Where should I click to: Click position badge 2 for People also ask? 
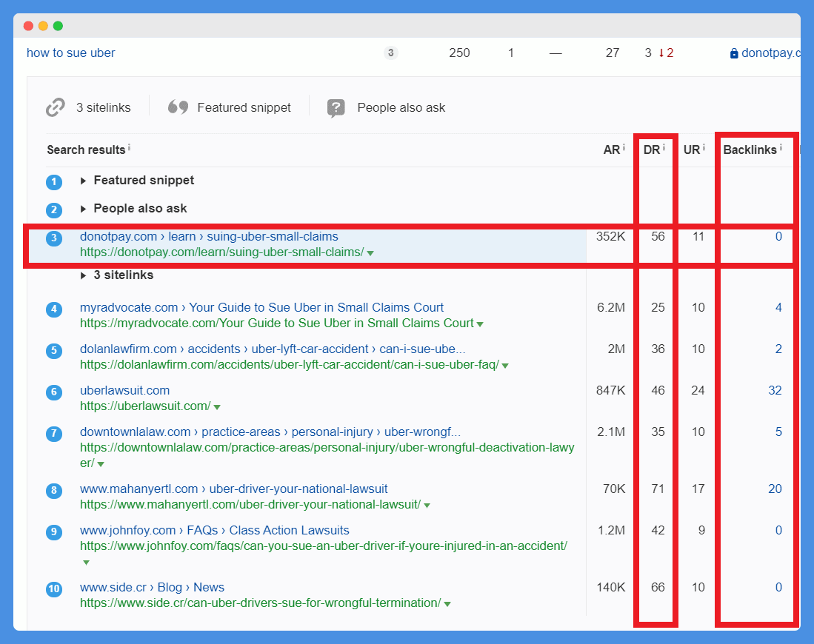[x=54, y=210]
